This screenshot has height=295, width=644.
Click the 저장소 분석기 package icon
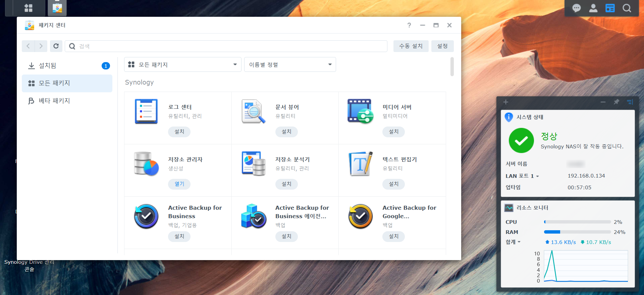(x=254, y=164)
